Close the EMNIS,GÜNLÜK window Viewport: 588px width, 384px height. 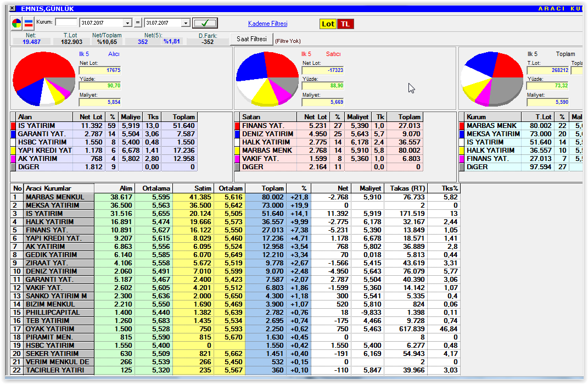pos(12,8)
